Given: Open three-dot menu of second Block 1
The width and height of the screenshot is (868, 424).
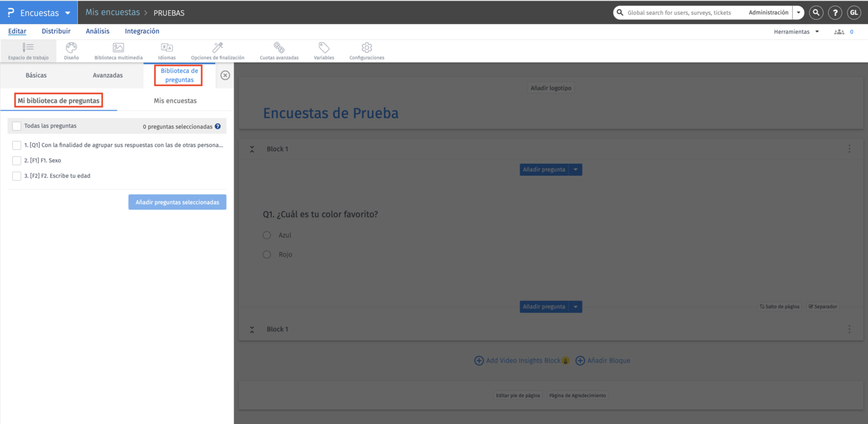Looking at the screenshot, I should tap(849, 329).
